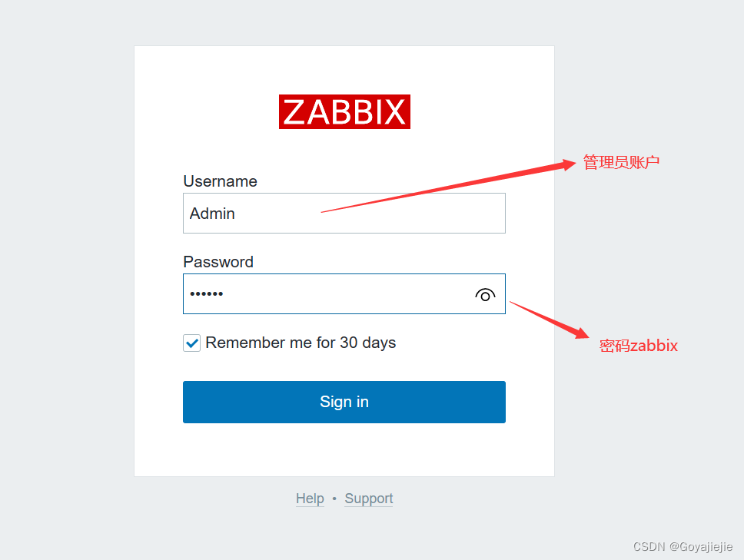The width and height of the screenshot is (744, 560).
Task: Click the red 密码zabbix annotation text
Action: coord(639,346)
